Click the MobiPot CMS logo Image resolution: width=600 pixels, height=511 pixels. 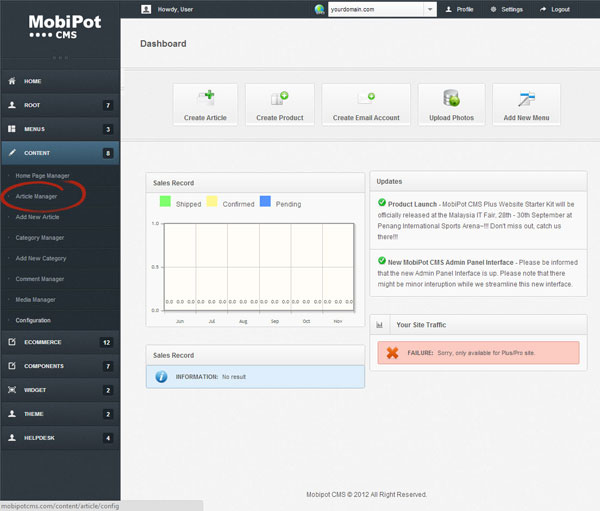click(x=64, y=26)
